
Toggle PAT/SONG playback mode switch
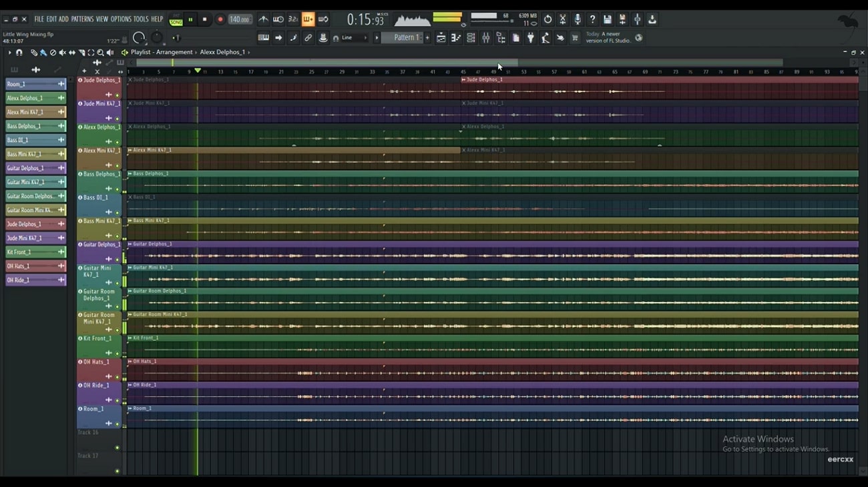click(x=176, y=20)
